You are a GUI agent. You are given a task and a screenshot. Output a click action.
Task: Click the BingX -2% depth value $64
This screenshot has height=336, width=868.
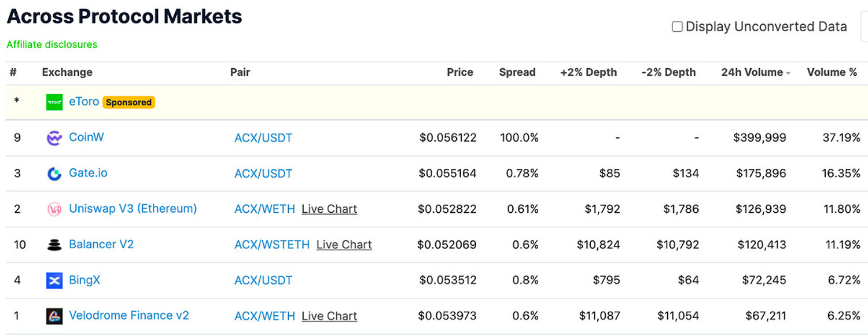coord(689,280)
